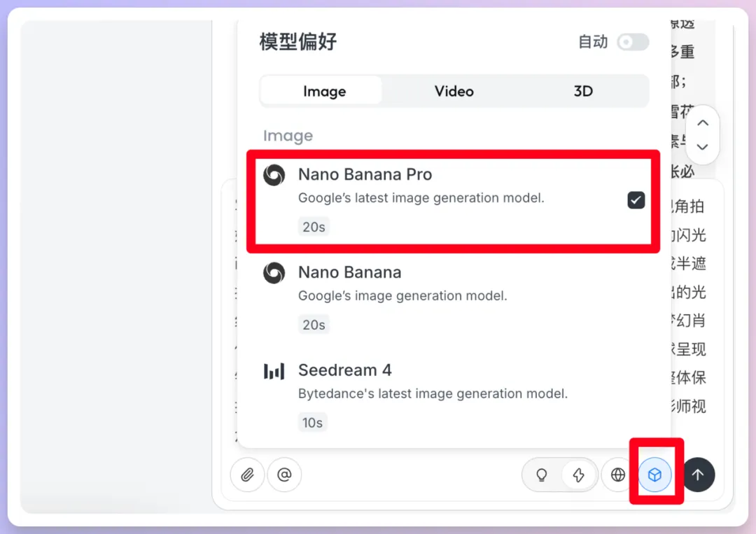This screenshot has height=534, width=756.
Task: Click the chevron-down navigation arrow
Action: (702, 147)
